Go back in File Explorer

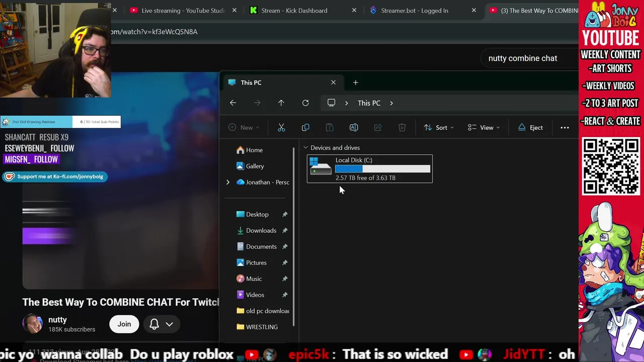(233, 103)
